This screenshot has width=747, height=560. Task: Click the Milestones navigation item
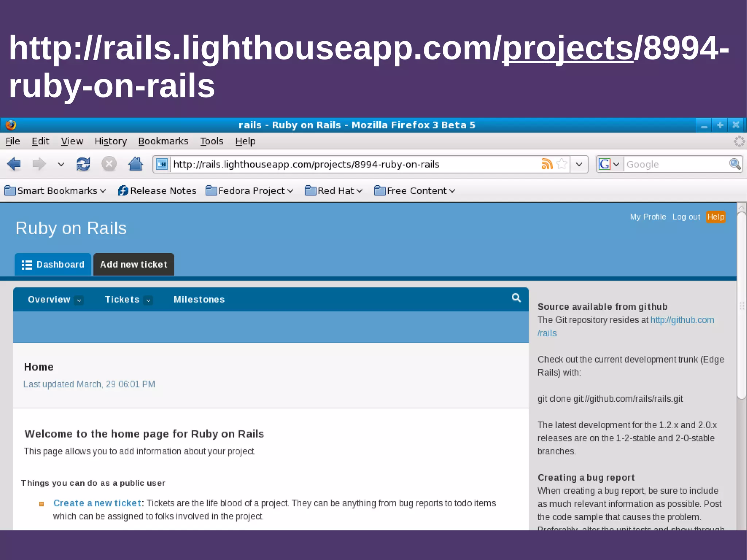point(199,300)
